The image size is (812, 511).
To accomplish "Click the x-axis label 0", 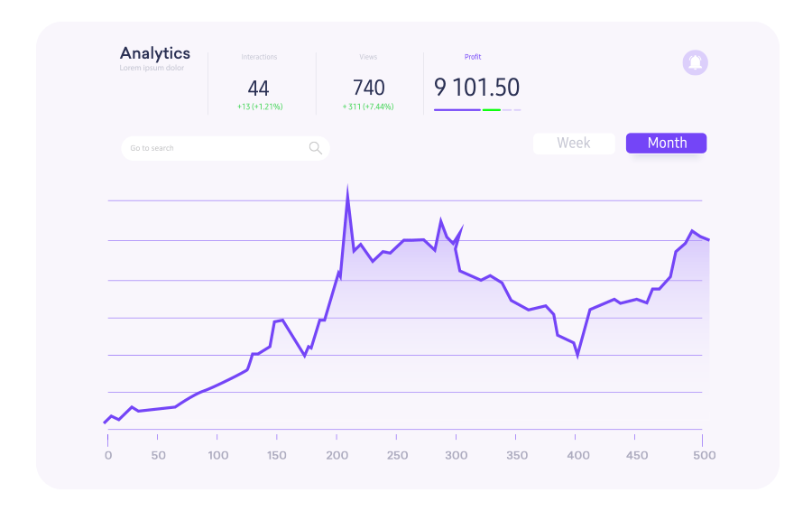I will (107, 456).
